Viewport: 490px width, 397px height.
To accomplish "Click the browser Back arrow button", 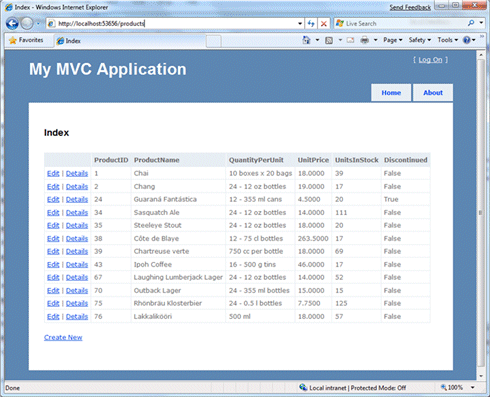I will point(12,24).
